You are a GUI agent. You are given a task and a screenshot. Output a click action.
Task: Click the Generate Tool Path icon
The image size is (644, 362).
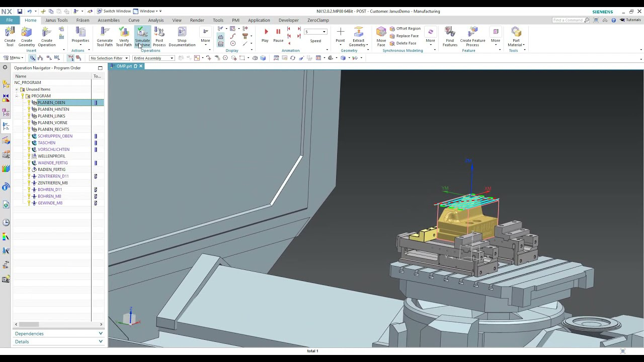click(x=105, y=37)
